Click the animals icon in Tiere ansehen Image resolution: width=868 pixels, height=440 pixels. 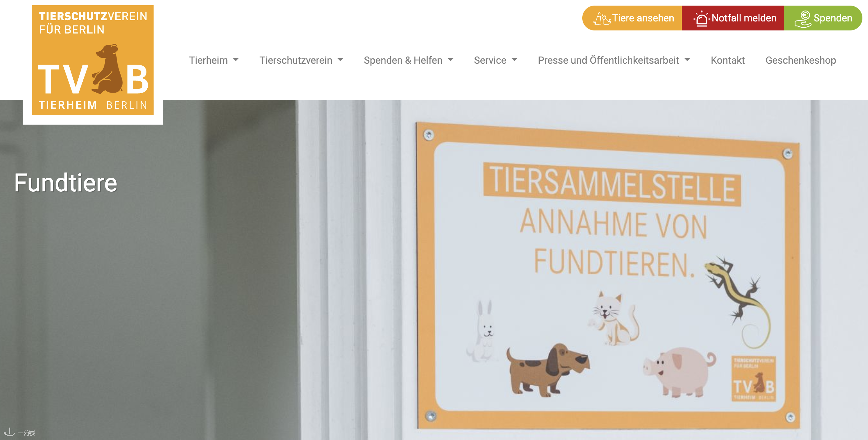(x=602, y=18)
